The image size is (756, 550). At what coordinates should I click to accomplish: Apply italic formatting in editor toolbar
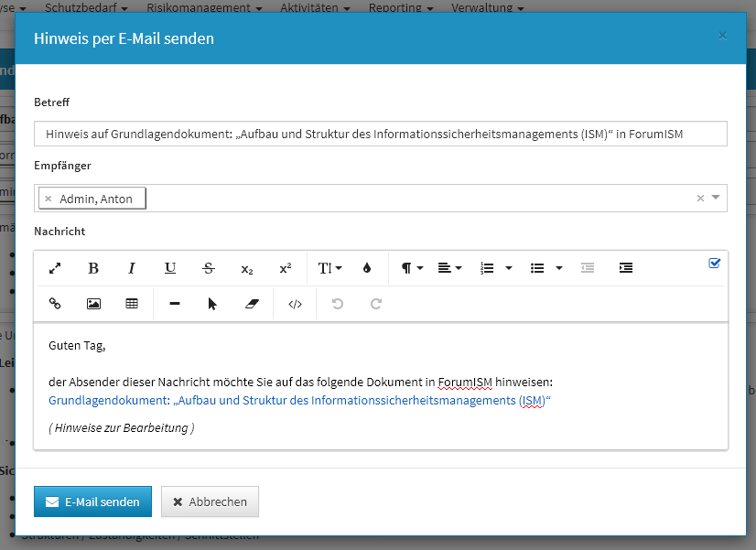pos(132,268)
